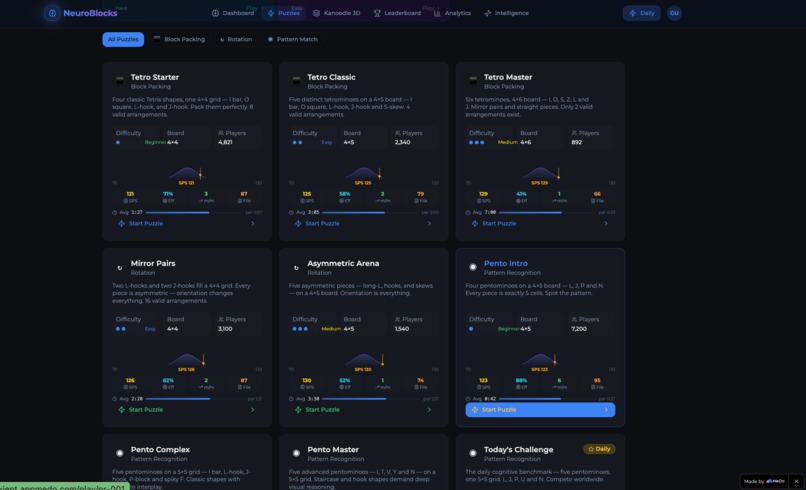Open the Leaderboard nav item
Image resolution: width=806 pixels, height=490 pixels.
click(397, 13)
